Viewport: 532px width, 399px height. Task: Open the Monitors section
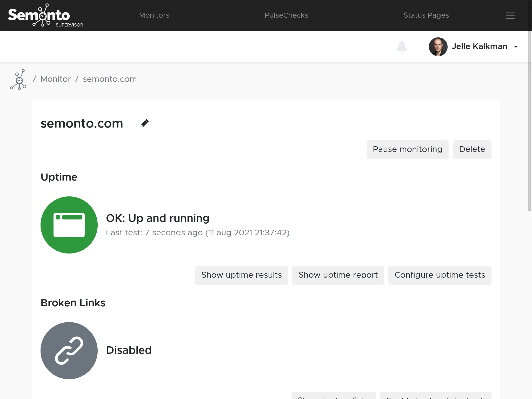[x=154, y=15]
